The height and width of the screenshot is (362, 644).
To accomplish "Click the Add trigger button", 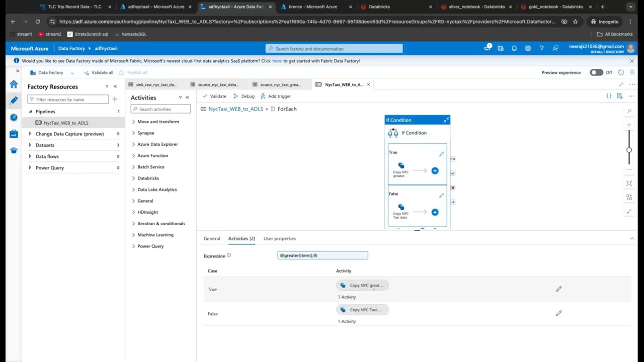I will (276, 96).
